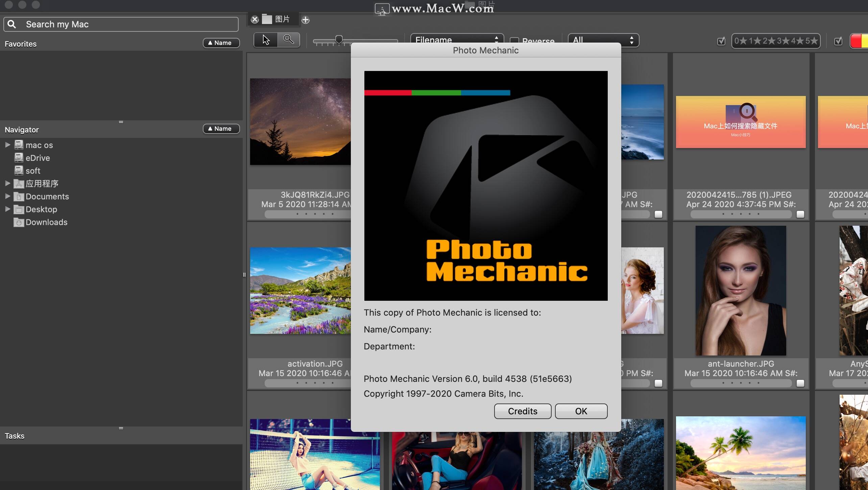Set rating on ant-launcher.JPG dots bar
Screen dimensions: 868x490
point(741,383)
